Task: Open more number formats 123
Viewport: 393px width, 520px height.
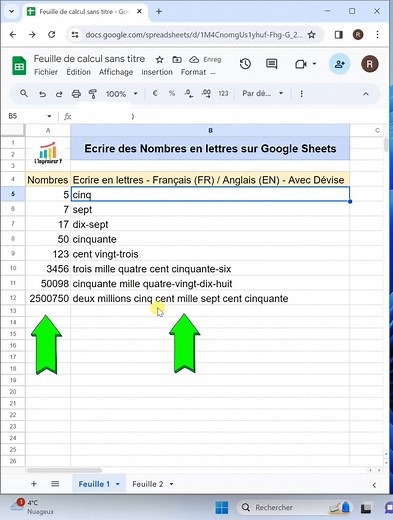Action: [223, 94]
